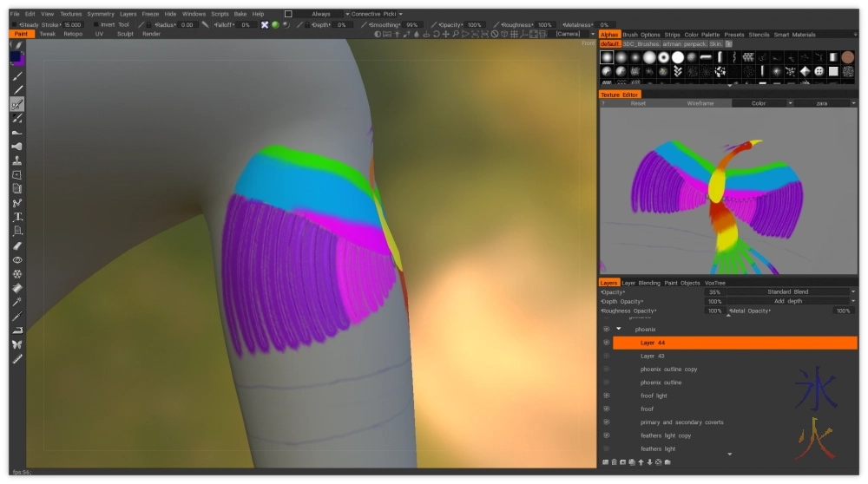This screenshot has width=868, height=484.
Task: Select the Eraser tool in left toolbar
Action: [17, 245]
